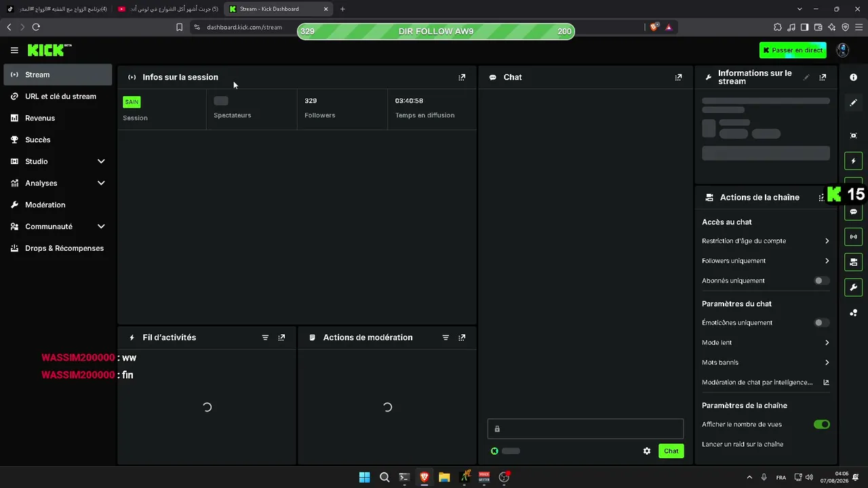Pop out the Chat panel

pyautogui.click(x=678, y=77)
